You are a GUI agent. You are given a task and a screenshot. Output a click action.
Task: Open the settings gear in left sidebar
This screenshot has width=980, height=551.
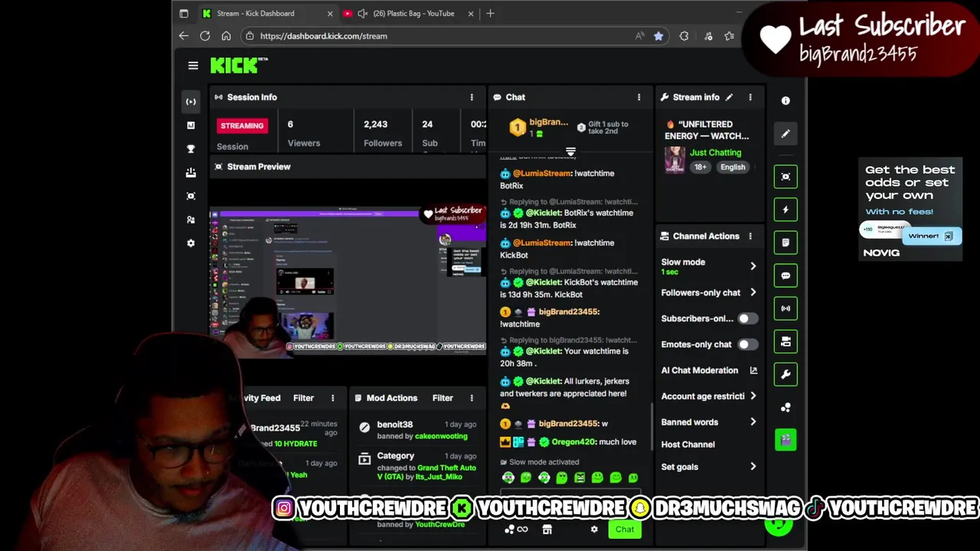coord(191,243)
